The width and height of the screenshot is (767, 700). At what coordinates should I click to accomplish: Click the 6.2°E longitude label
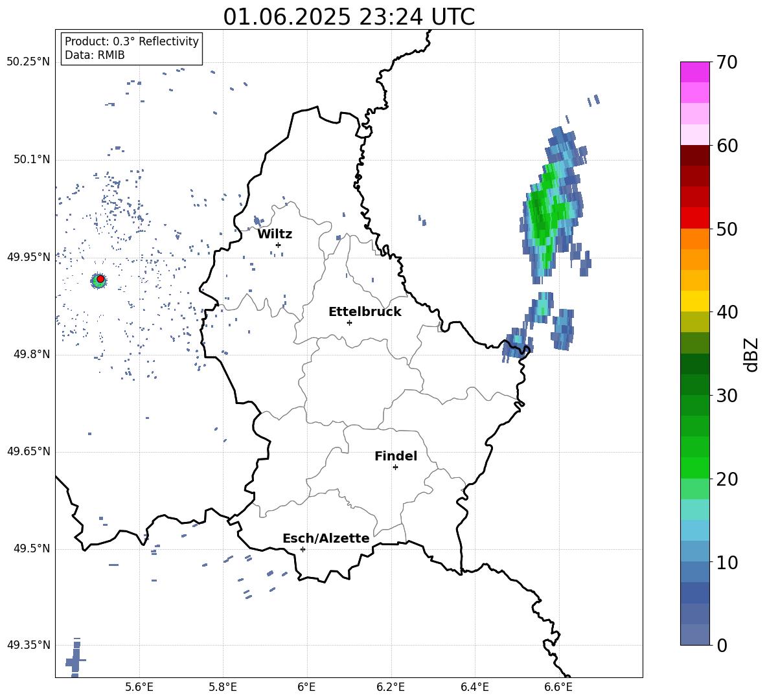[x=391, y=687]
